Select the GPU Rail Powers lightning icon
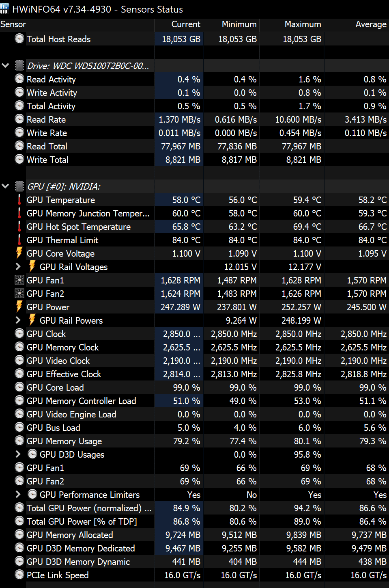The height and width of the screenshot is (588, 389). pos(32,320)
